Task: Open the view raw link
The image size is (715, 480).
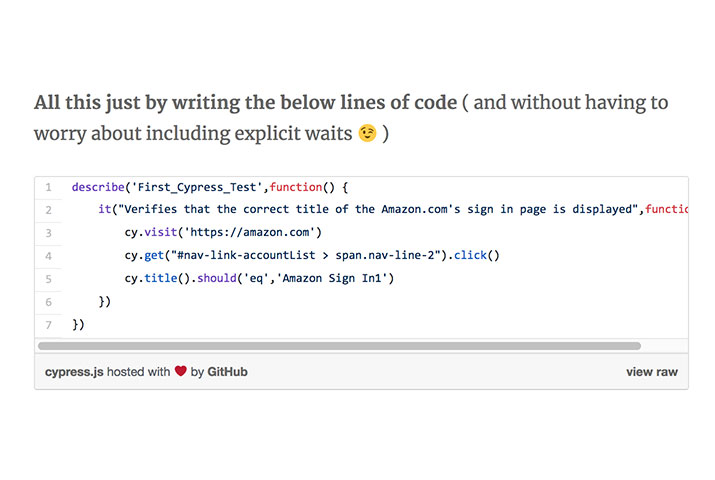Action: tap(652, 372)
